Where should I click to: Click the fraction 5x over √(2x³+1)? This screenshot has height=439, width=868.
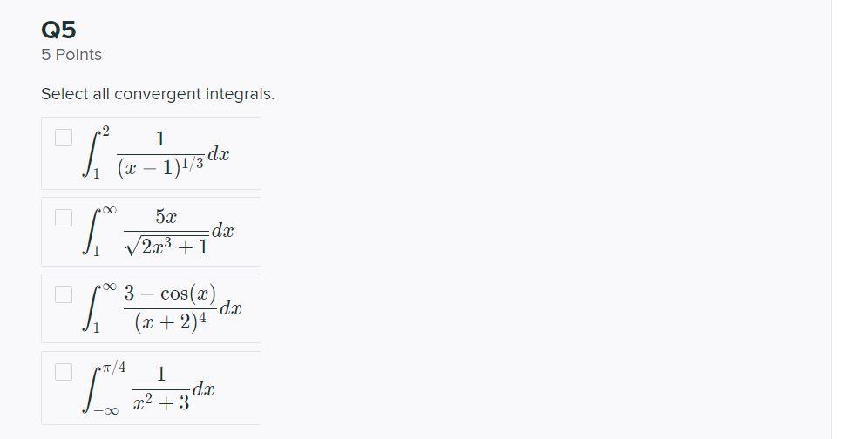point(166,232)
